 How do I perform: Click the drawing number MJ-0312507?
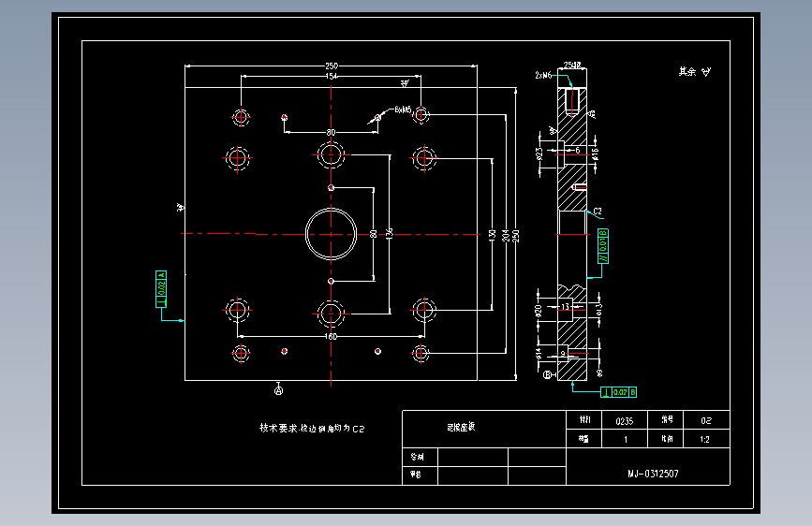point(653,474)
